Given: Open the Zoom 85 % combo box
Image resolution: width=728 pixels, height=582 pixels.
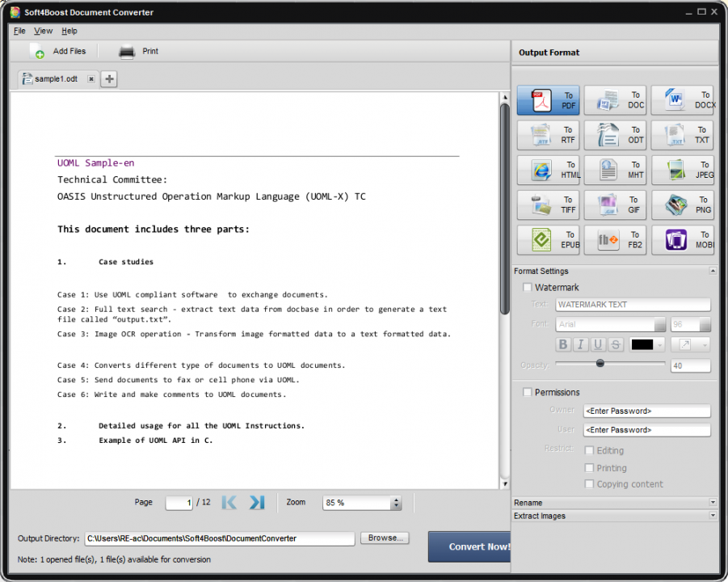Looking at the screenshot, I should [x=362, y=503].
